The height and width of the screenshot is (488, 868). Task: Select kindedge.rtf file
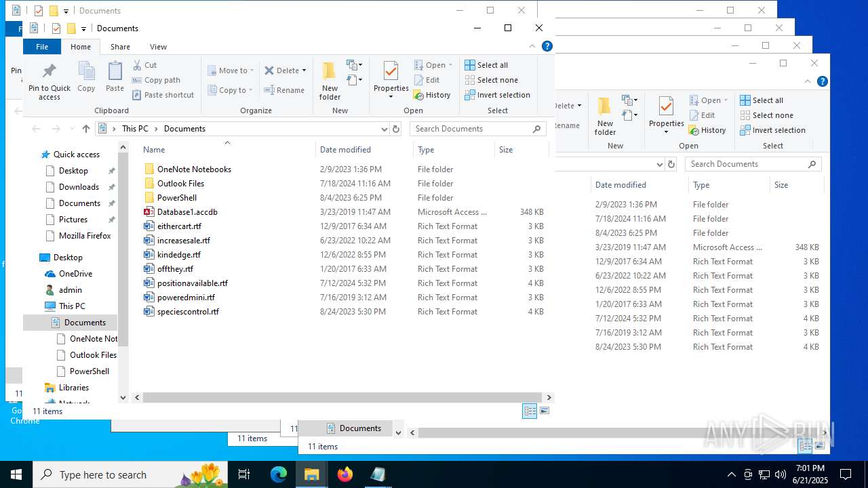[179, 255]
